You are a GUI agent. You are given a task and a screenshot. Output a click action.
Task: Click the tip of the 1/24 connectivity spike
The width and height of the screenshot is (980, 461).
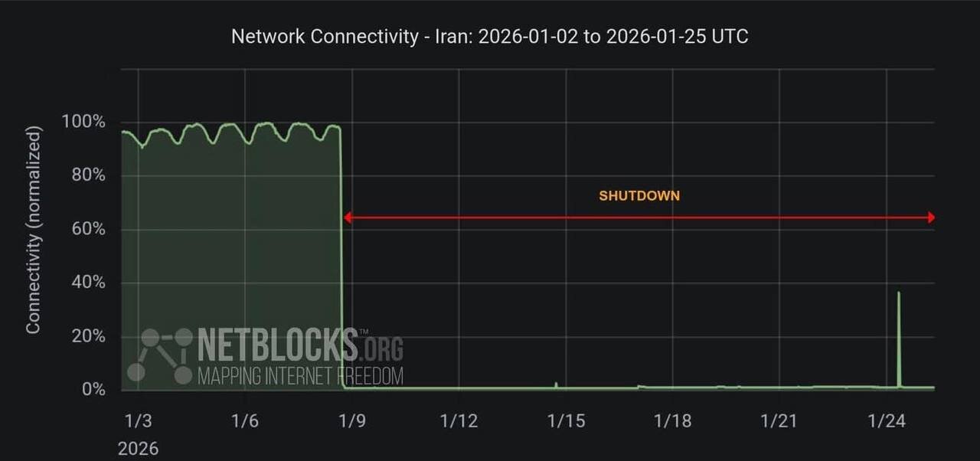click(898, 293)
